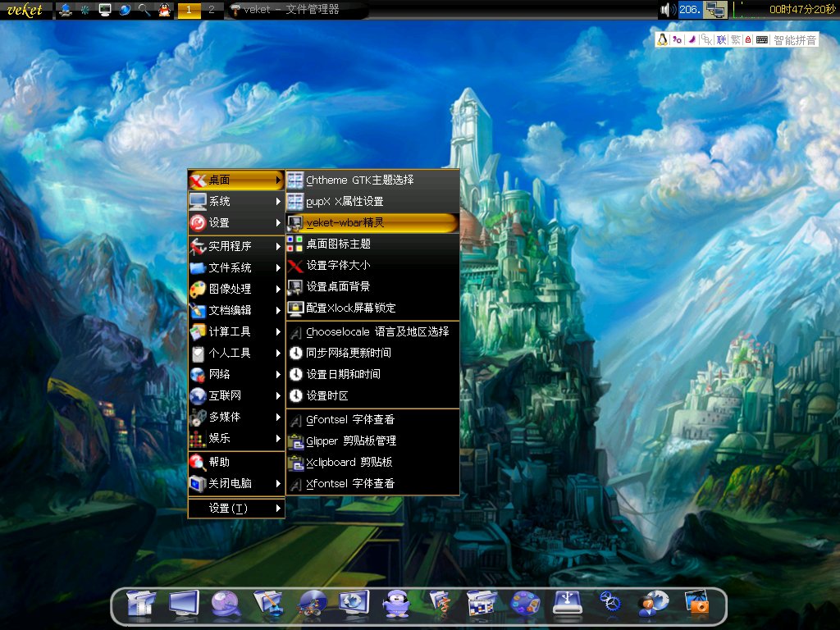Open the veket start menu logo
This screenshot has width=840, height=630.
(25, 10)
